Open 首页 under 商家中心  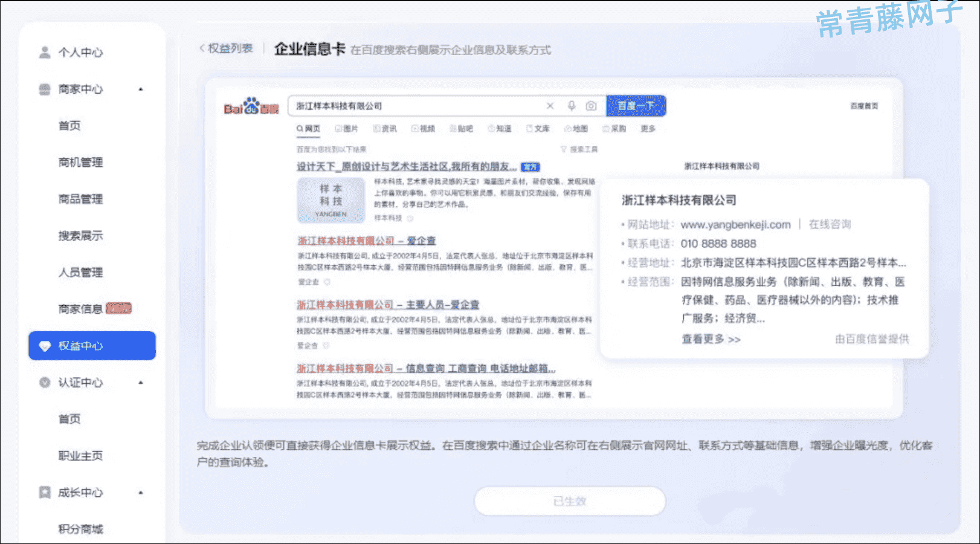pyautogui.click(x=69, y=126)
